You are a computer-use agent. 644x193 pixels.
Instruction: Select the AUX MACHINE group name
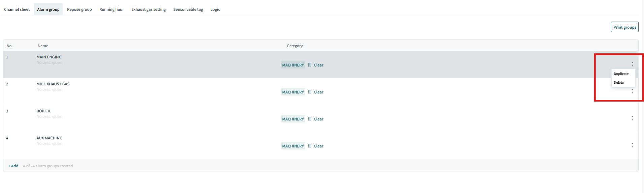(49, 138)
